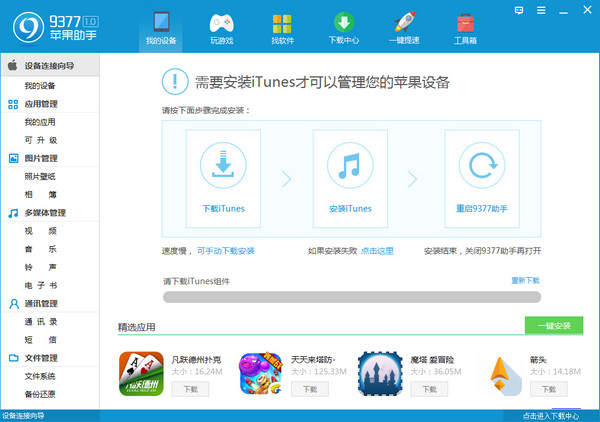The height and width of the screenshot is (422, 600).
Task: Click the 下载iTunes download icon
Action: coord(223,163)
